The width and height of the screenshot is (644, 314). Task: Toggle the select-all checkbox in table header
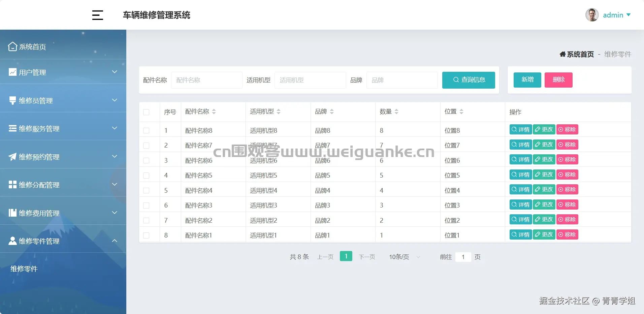point(146,112)
